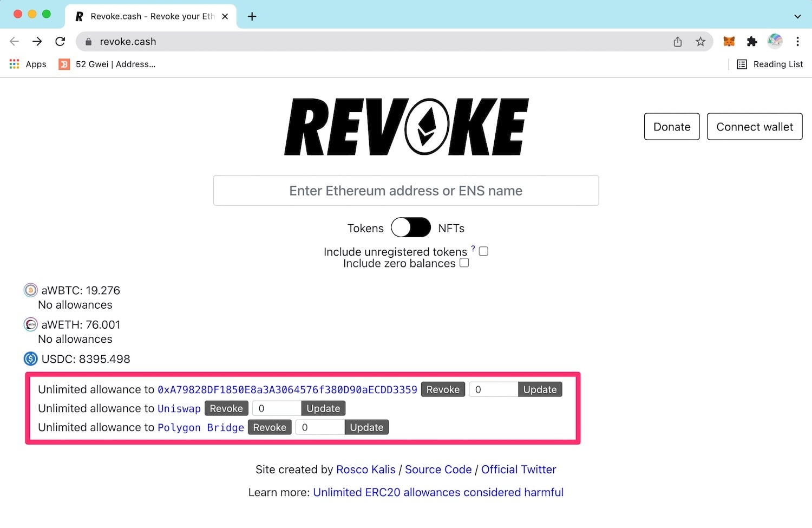Open a new tab with plus button

(x=252, y=16)
